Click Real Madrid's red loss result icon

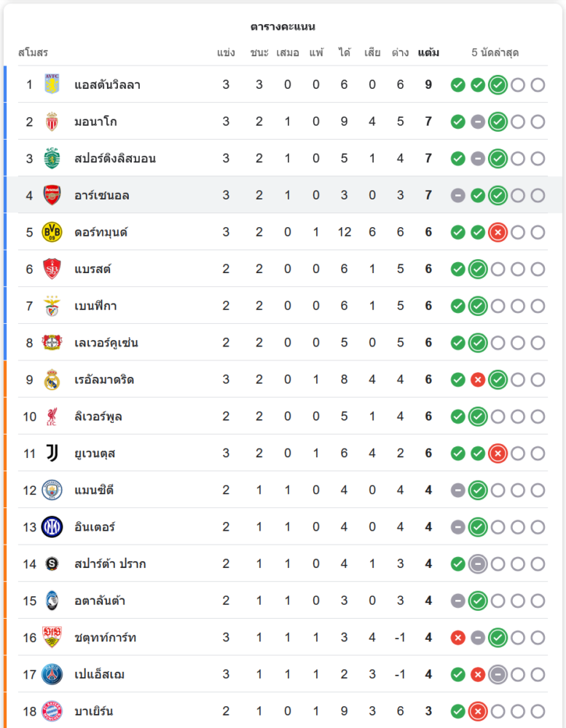coord(478,380)
